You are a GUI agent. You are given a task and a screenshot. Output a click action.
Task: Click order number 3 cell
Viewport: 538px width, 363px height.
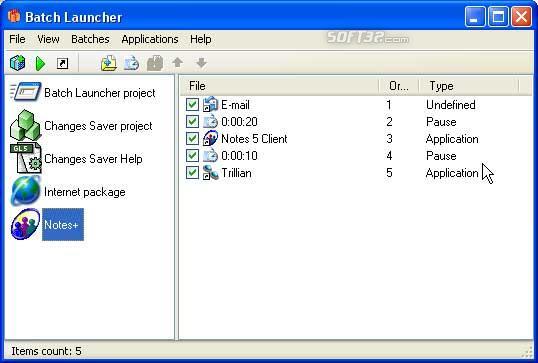389,139
